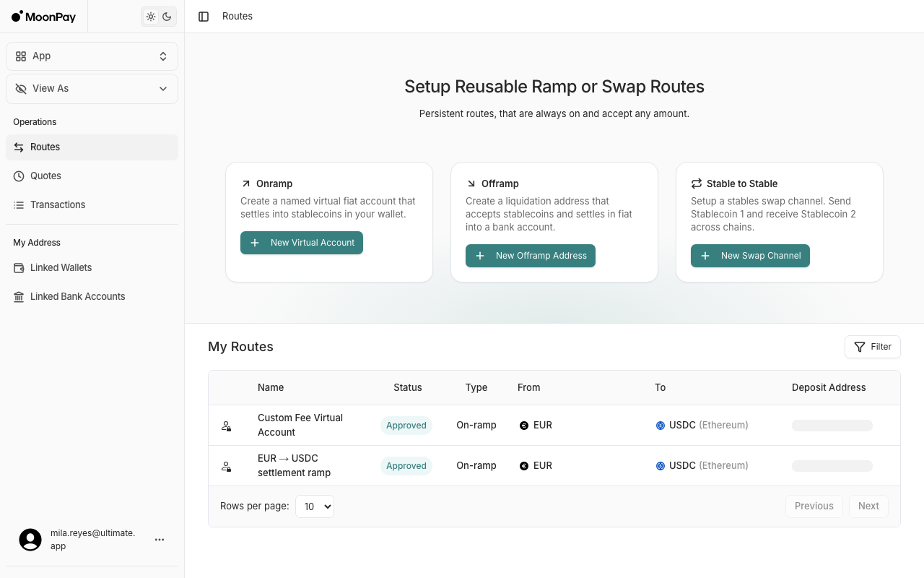Click the Deposit Address column header
Image resolution: width=924 pixels, height=578 pixels.
pyautogui.click(x=829, y=388)
